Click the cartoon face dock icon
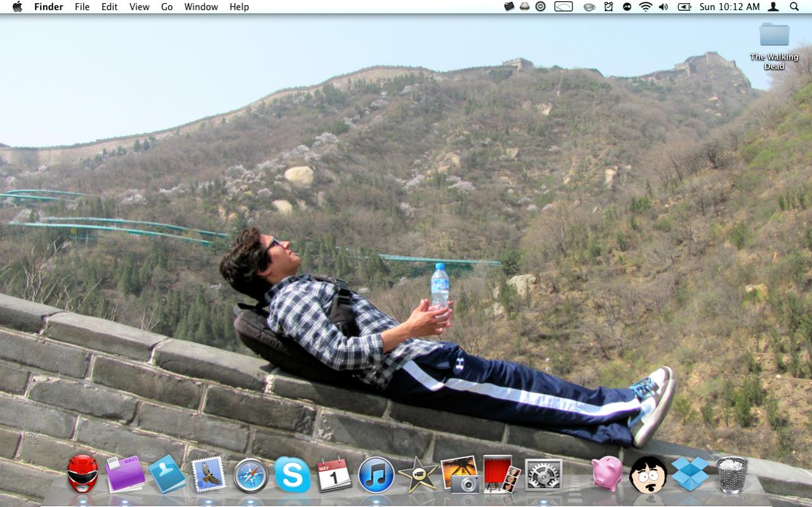This screenshot has width=812, height=507. 648,475
